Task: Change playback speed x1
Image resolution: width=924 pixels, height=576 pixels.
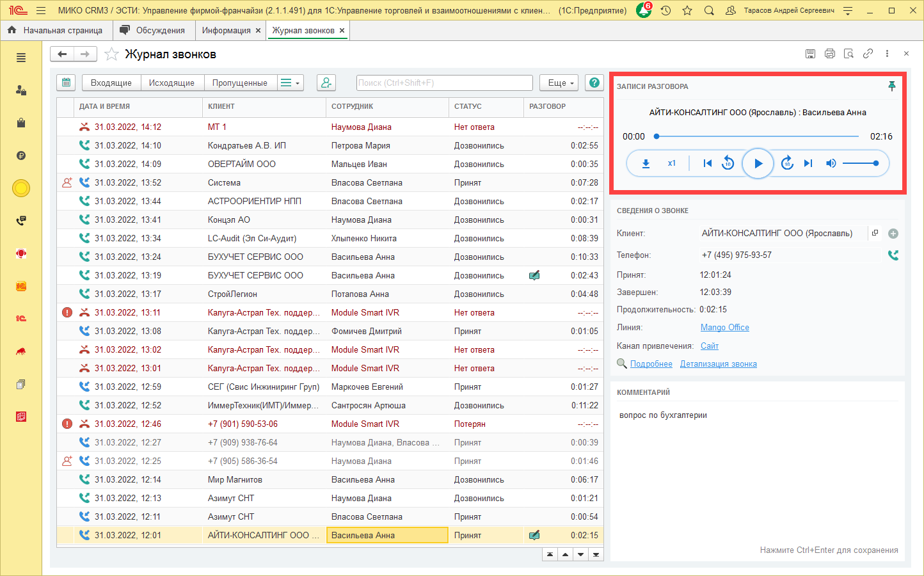Action: click(x=672, y=163)
